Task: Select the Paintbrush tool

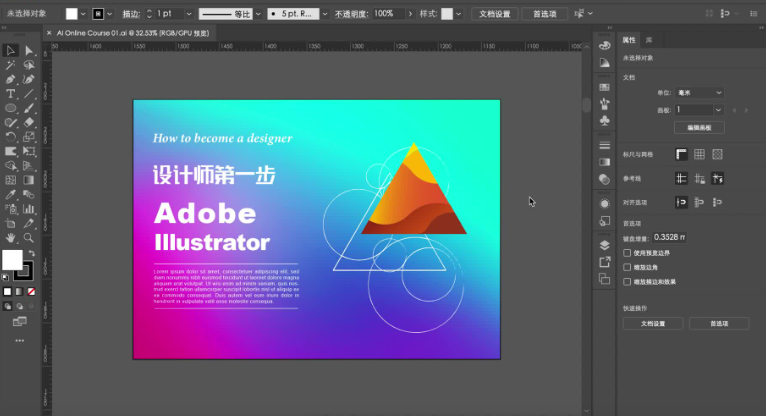Action: (x=29, y=108)
